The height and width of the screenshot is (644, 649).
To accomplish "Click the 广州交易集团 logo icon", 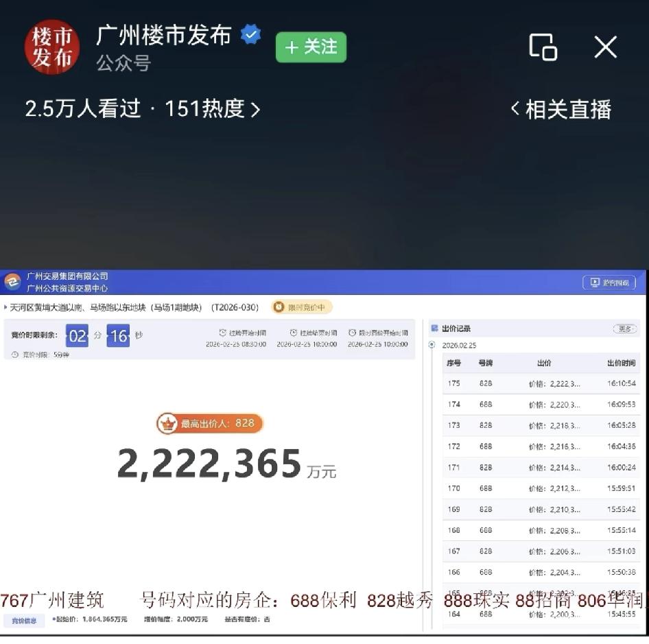I will pos(14,281).
